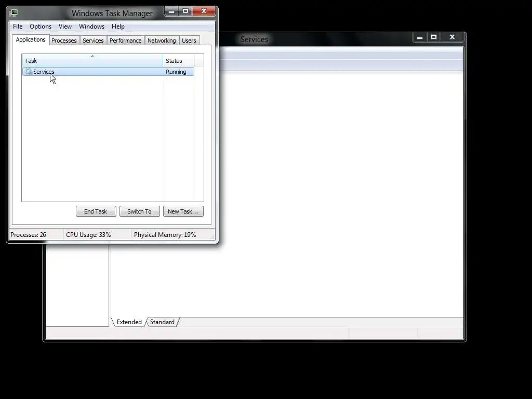Click the New Task... button
Viewport: 532px width, 399px height.
(x=183, y=211)
